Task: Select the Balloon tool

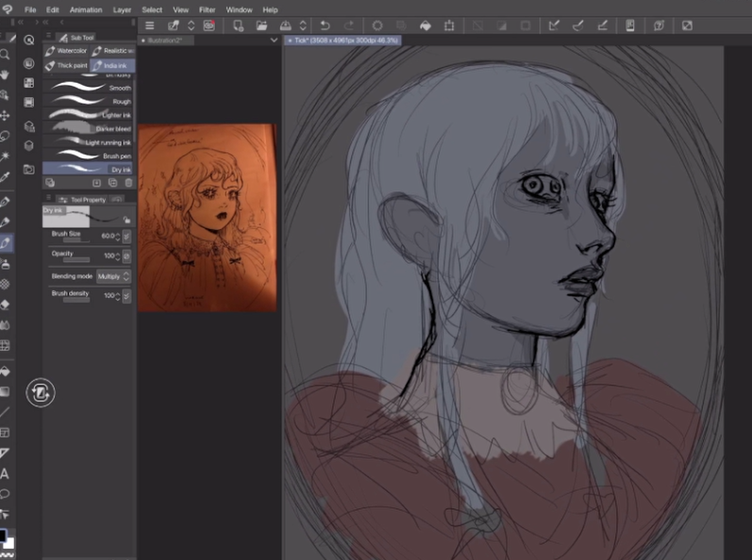Action: 5,494
